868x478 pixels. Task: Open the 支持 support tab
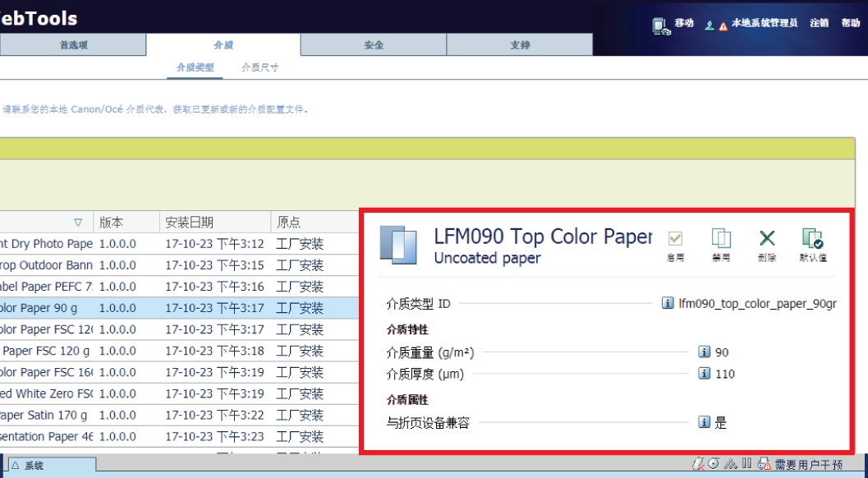click(x=520, y=45)
